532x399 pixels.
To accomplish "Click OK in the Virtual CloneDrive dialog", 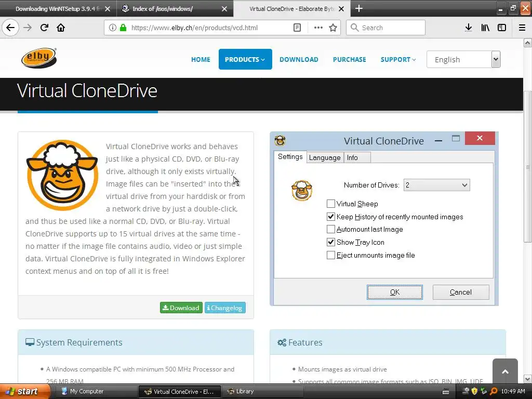I will [395, 292].
